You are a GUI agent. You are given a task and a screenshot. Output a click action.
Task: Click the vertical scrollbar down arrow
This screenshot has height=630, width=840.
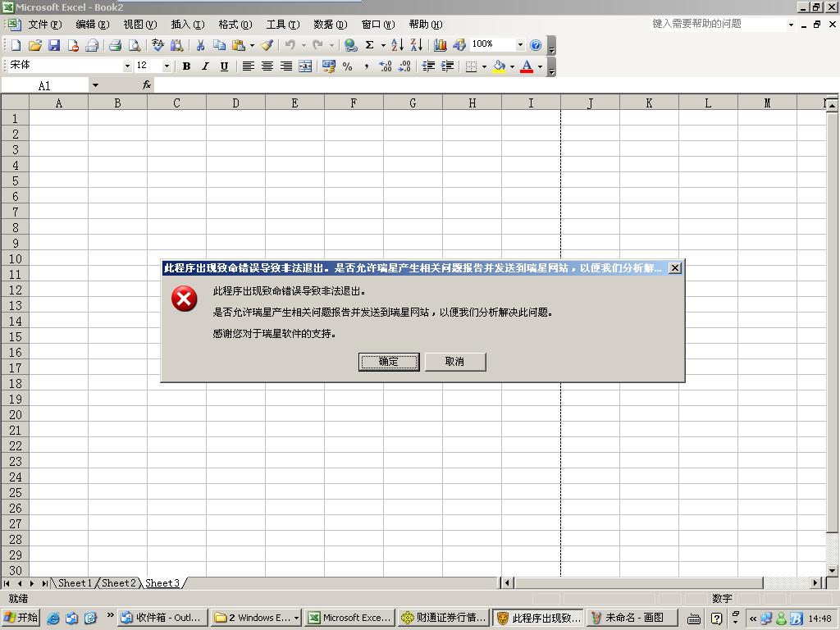click(832, 571)
